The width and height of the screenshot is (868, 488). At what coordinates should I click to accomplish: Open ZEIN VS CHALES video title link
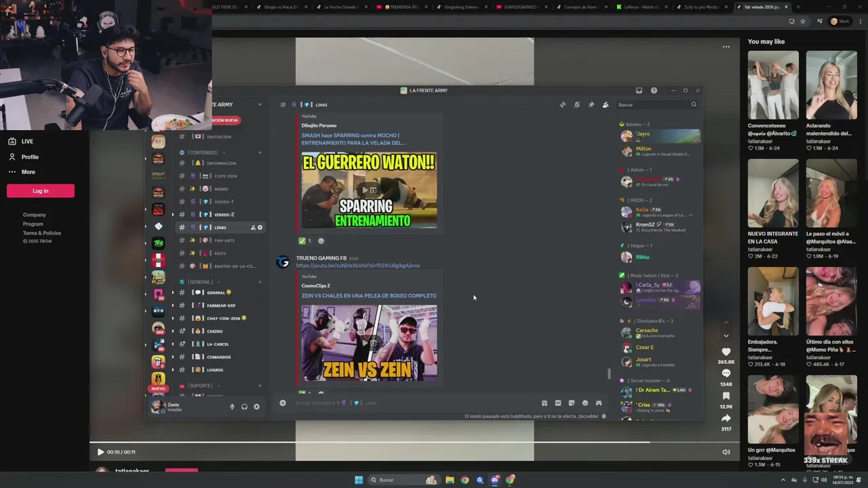coord(369,296)
